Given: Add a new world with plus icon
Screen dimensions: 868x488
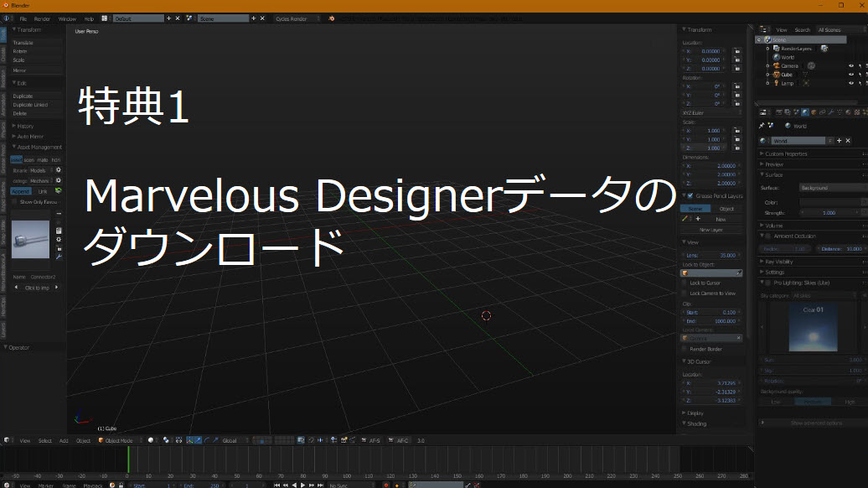Looking at the screenshot, I should 840,141.
